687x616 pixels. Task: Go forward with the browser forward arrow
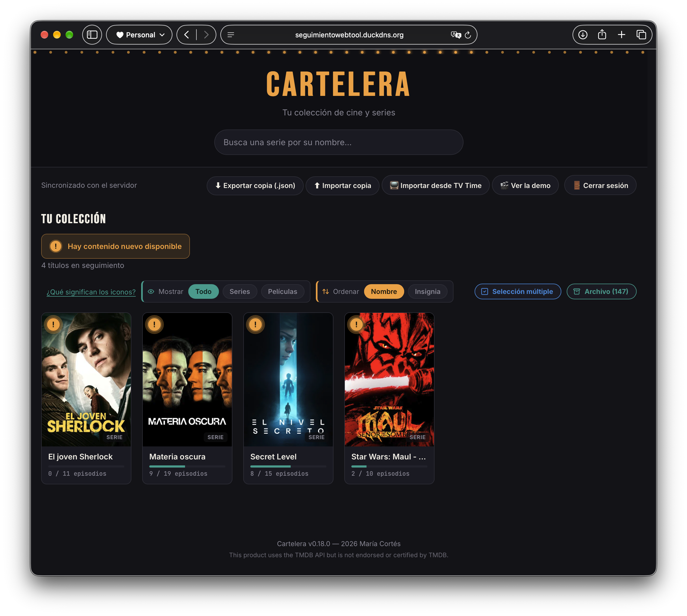[x=206, y=35]
